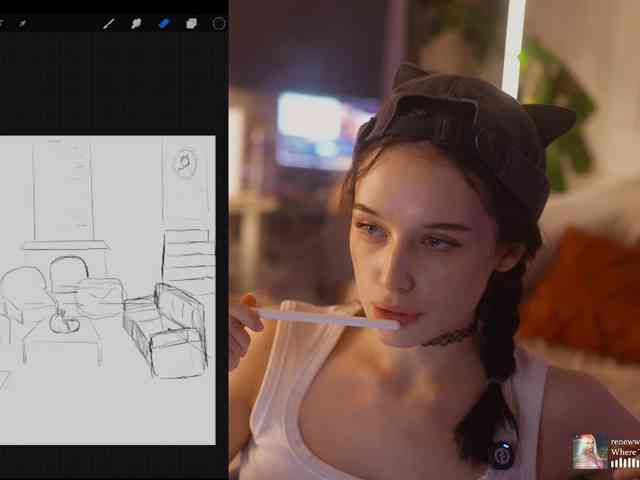Tap the armchair sketch on the canvas

click(165, 330)
